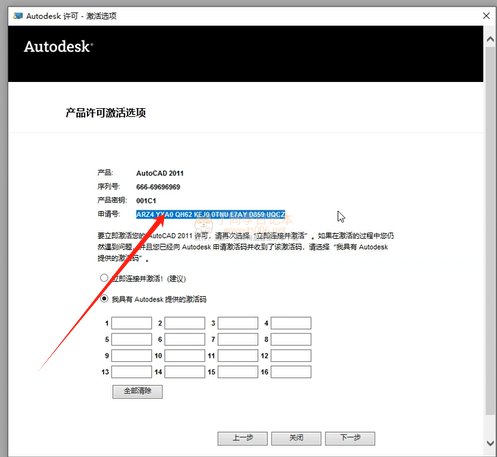Click activation code field 12
This screenshot has height=457, width=497.
291,355
